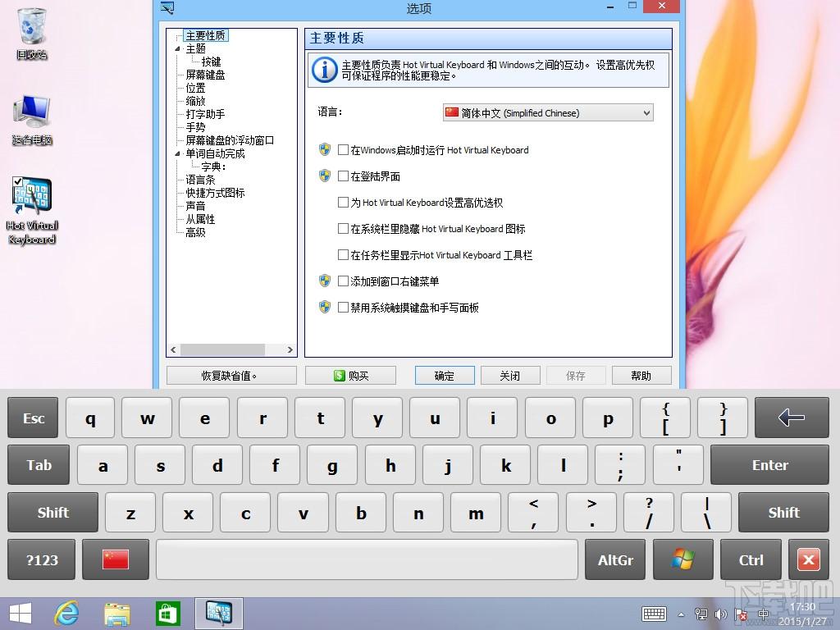The image size is (840, 630).
Task: Click the tree scrollbar right arrow
Action: point(290,349)
